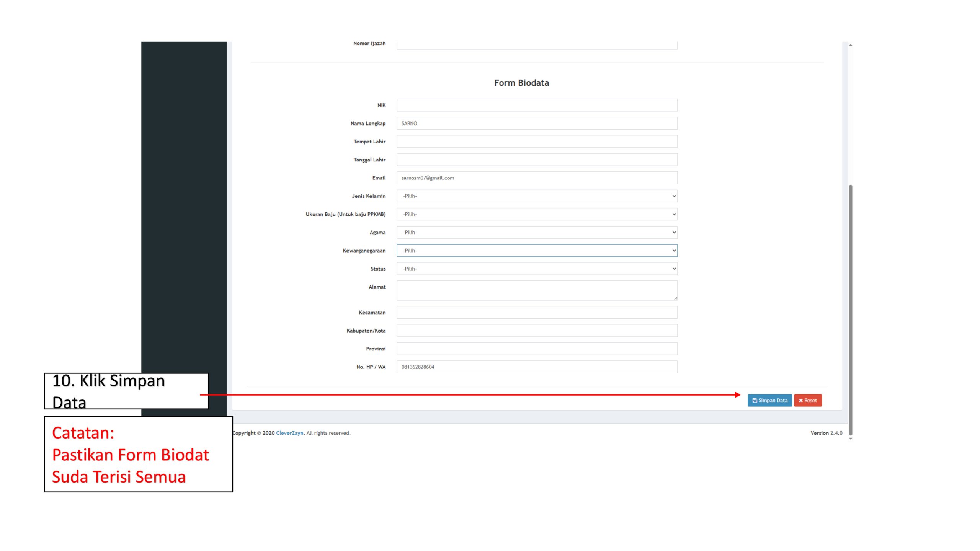The width and height of the screenshot is (980, 551).
Task: Open the Jenis Kelamin dropdown
Action: (x=537, y=196)
